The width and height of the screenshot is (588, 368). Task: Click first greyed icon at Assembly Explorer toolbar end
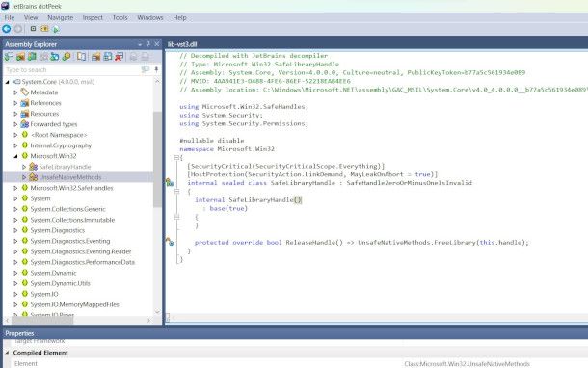(133, 57)
